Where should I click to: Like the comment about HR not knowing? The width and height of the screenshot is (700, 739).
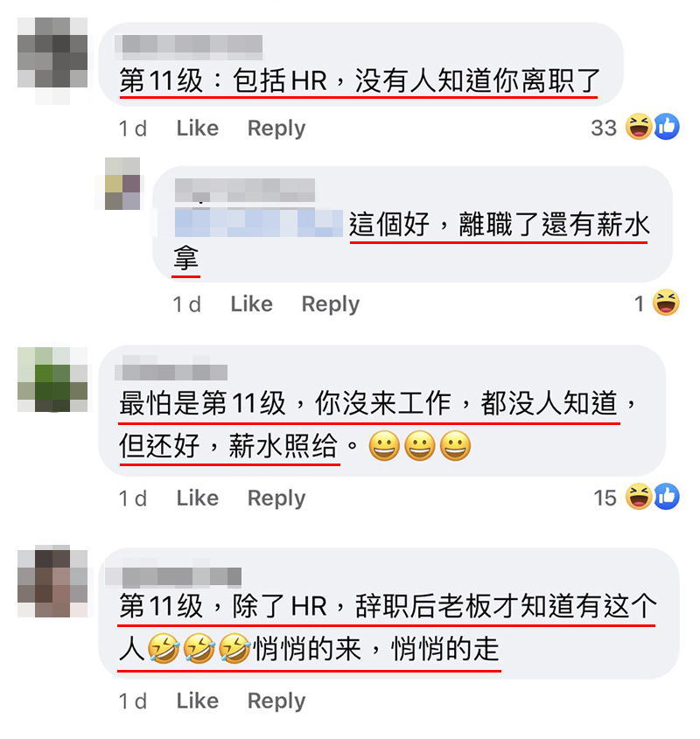[x=197, y=129]
